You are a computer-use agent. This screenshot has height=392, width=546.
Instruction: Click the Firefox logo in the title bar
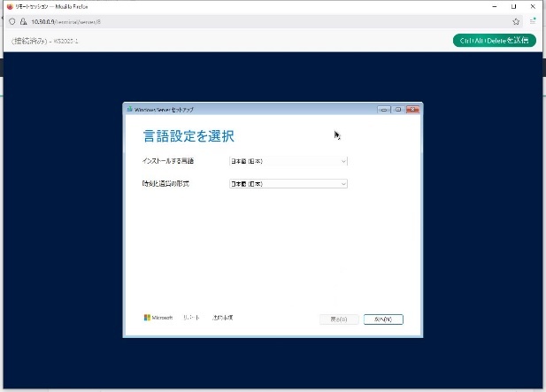pos(10,5)
